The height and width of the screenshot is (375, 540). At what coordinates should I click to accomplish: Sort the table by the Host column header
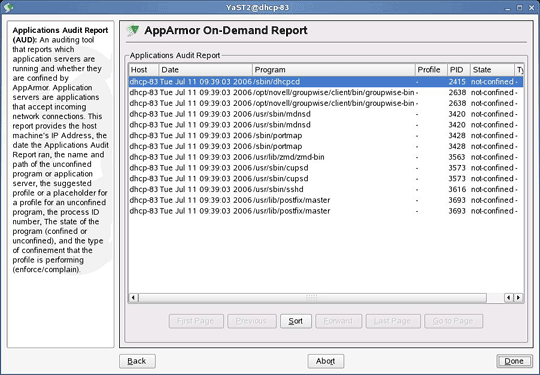[x=144, y=70]
